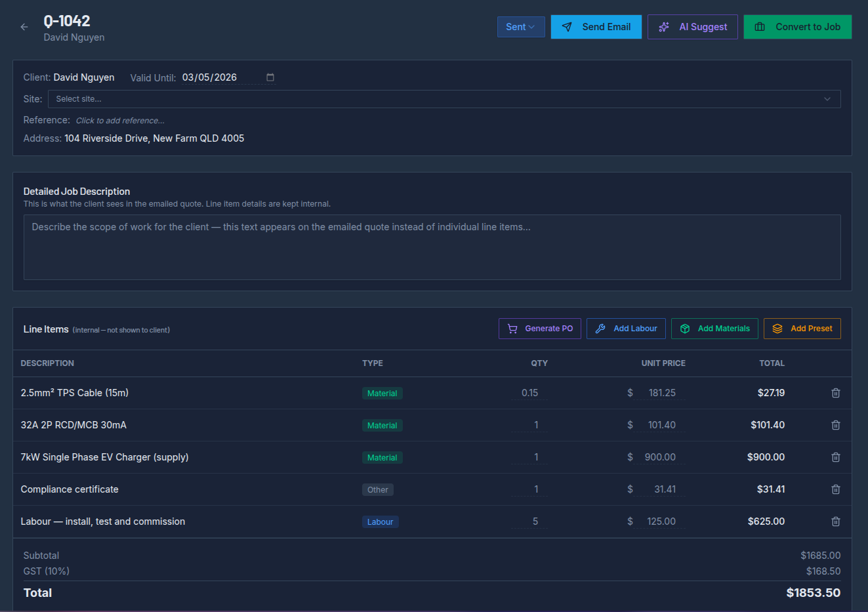Click the $1685.00 subtotal value

(821, 556)
